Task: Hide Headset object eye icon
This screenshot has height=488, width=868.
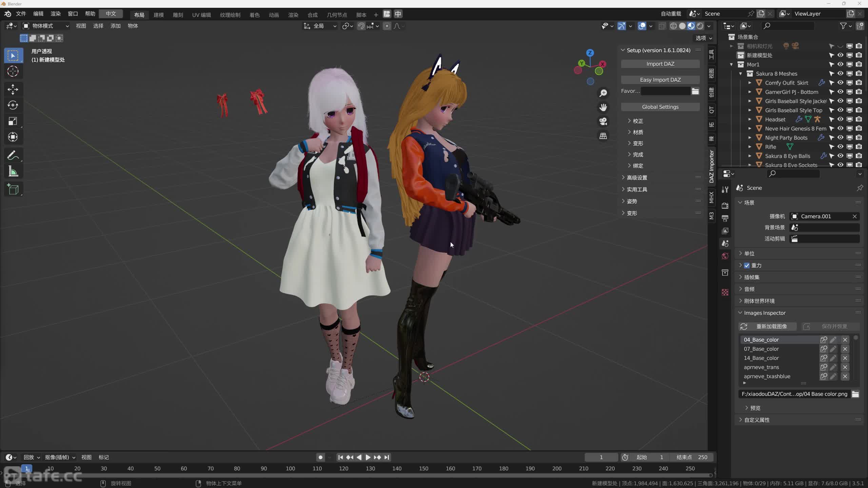Action: pos(841,119)
